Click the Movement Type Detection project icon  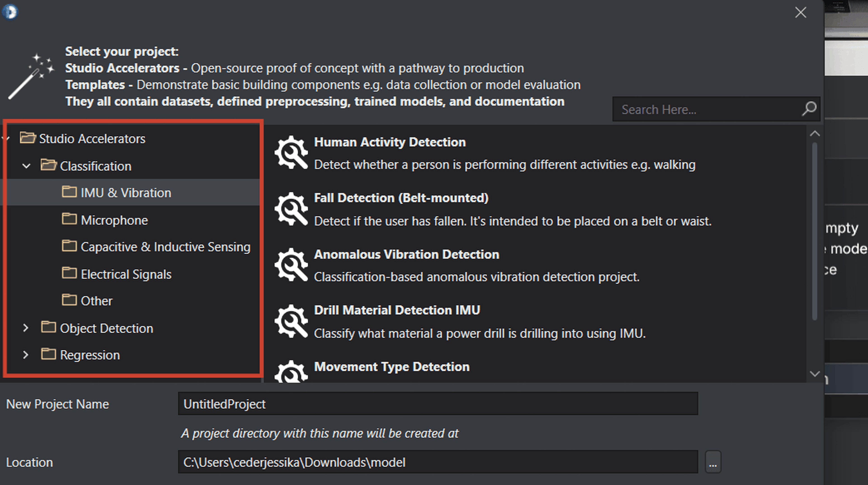[291, 371]
